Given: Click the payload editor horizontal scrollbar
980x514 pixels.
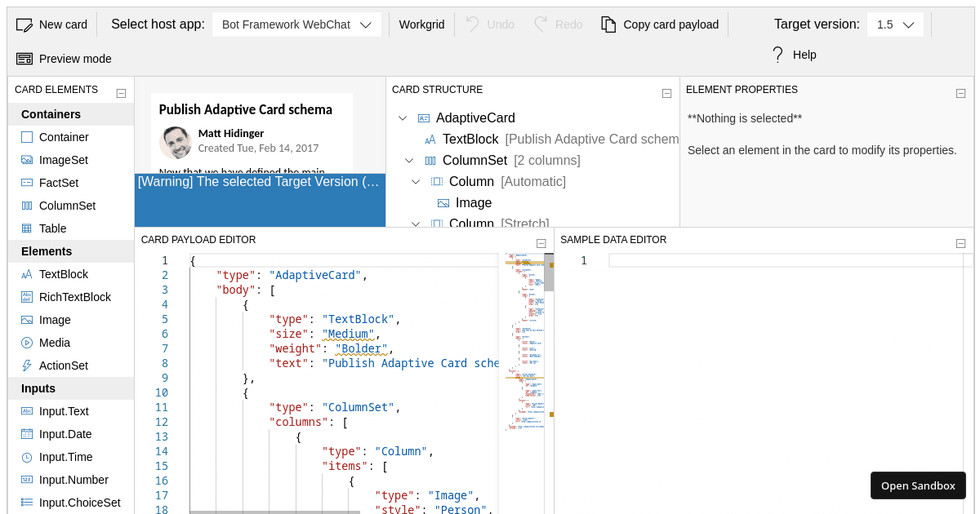Looking at the screenshot, I should (x=274, y=512).
